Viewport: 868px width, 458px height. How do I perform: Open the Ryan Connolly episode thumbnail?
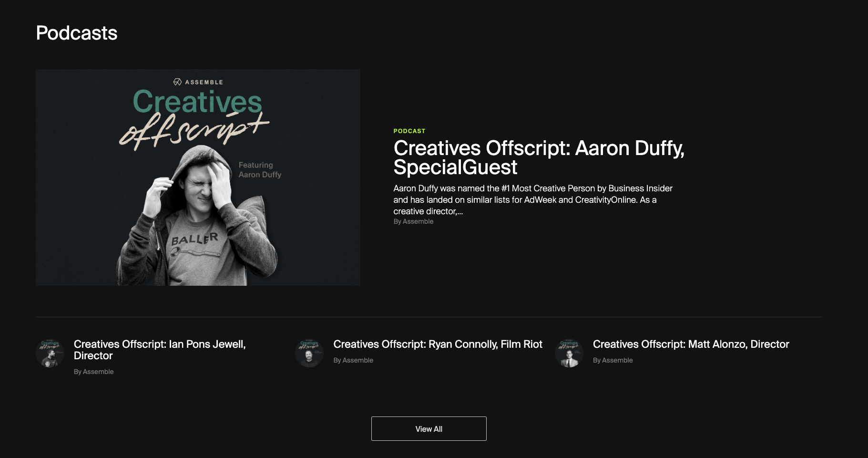tap(309, 353)
